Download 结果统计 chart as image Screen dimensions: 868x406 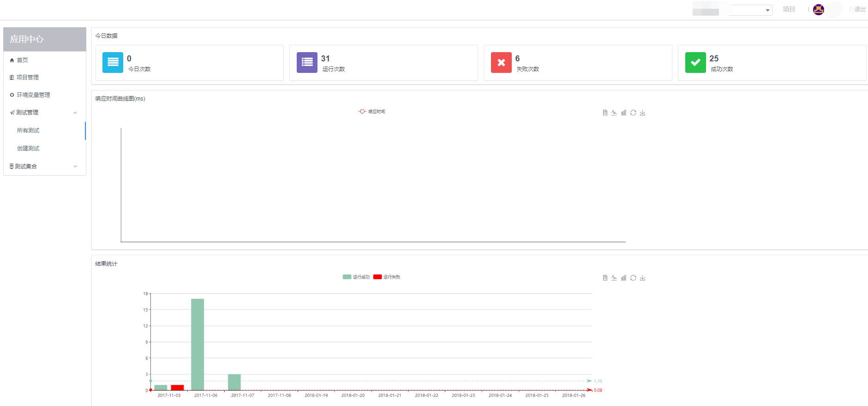click(642, 278)
